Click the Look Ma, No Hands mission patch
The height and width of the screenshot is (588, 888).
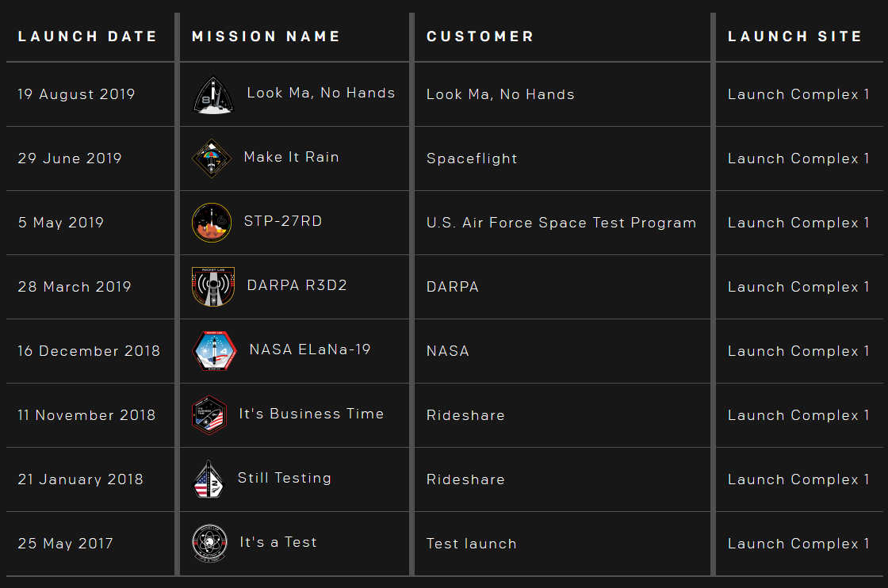[213, 95]
